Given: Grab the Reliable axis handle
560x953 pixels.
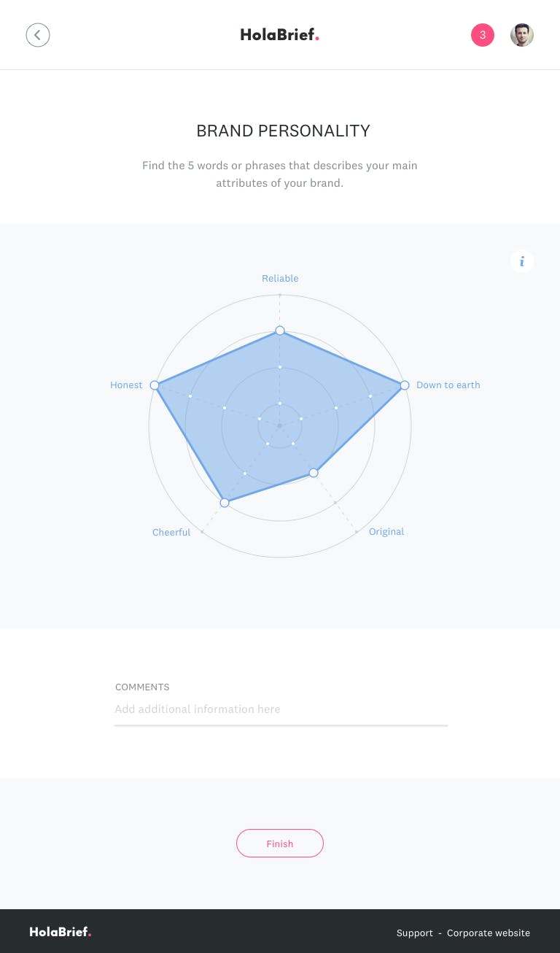Looking at the screenshot, I should coord(280,331).
